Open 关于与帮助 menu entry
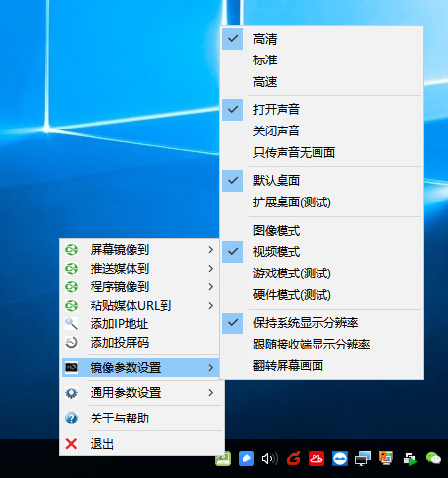 [142, 419]
